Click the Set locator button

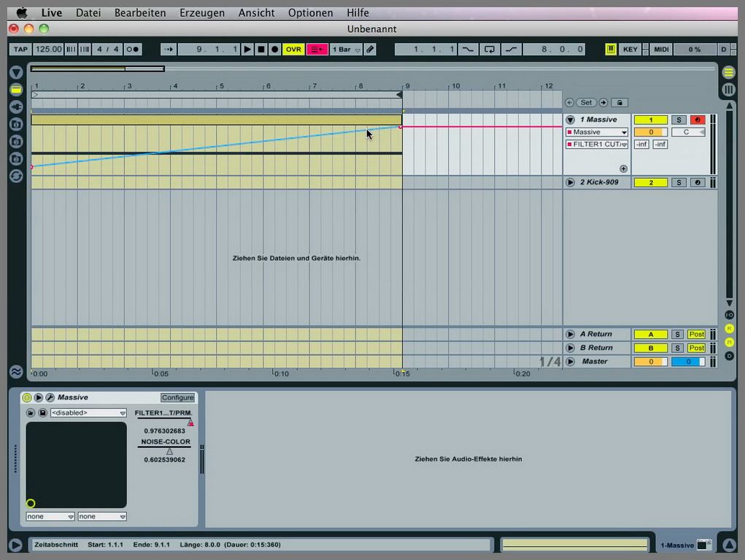click(587, 103)
